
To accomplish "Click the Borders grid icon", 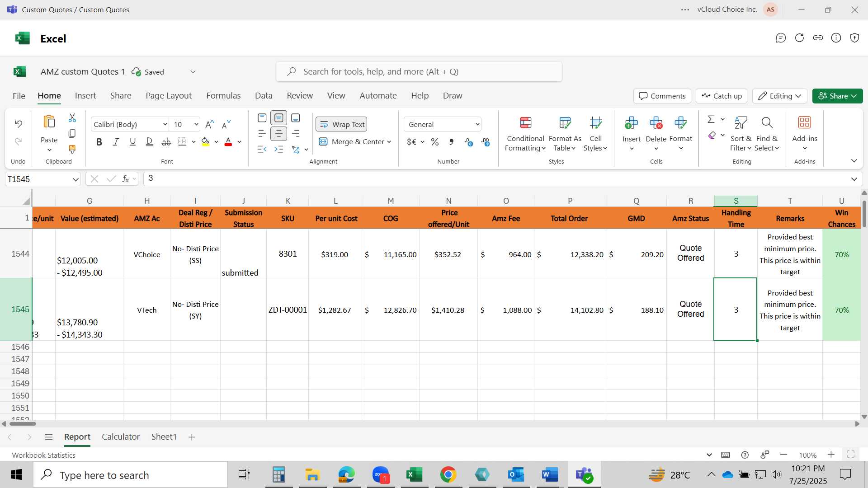I will [182, 142].
